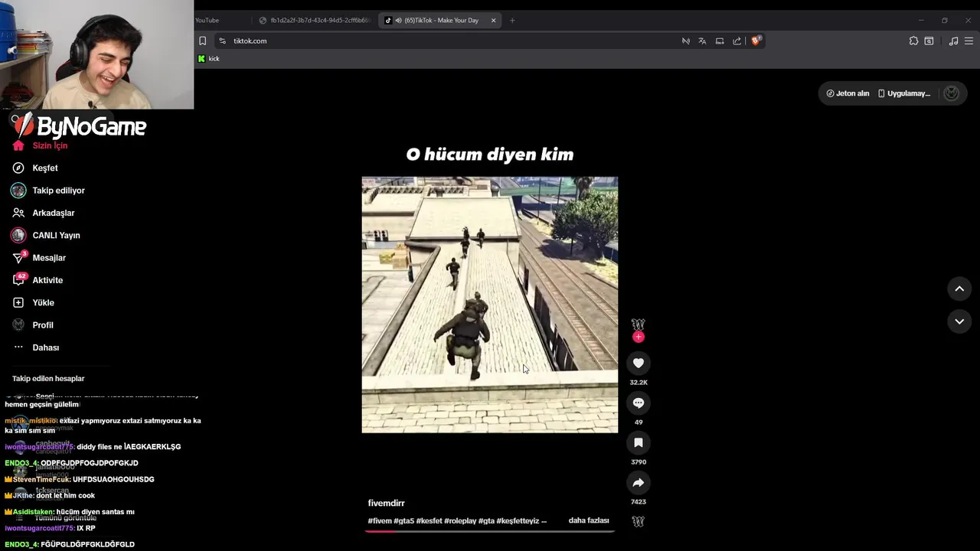Viewport: 980px width, 551px height.
Task: Seek on the video progress bar
Action: click(490, 530)
